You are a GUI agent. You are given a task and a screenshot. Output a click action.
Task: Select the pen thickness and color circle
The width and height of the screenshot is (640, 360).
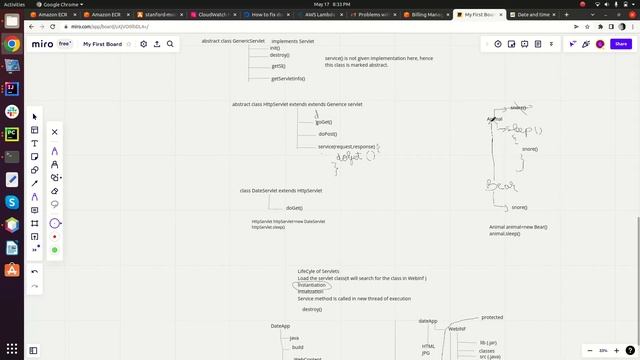(x=55, y=223)
